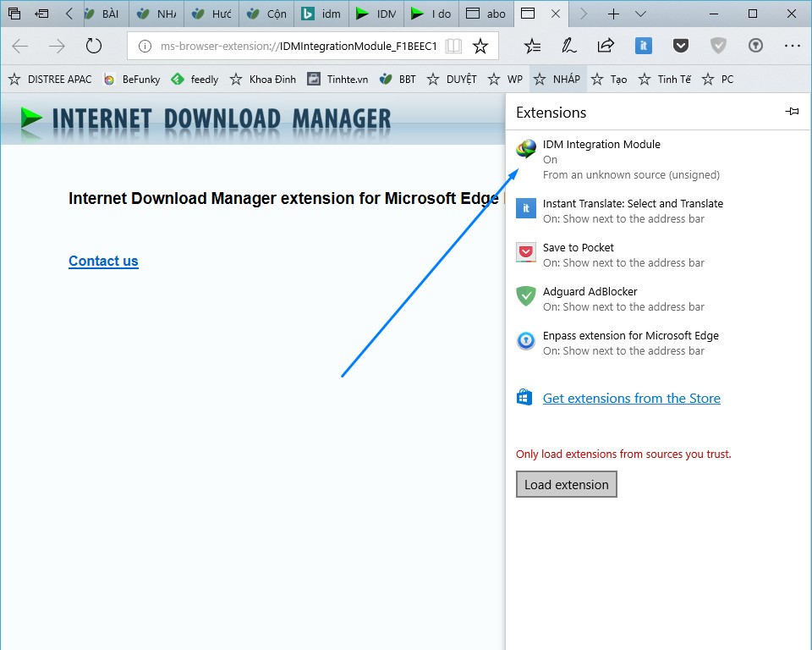Open the Contact us link
Screen dimensions: 812x650
pos(103,261)
